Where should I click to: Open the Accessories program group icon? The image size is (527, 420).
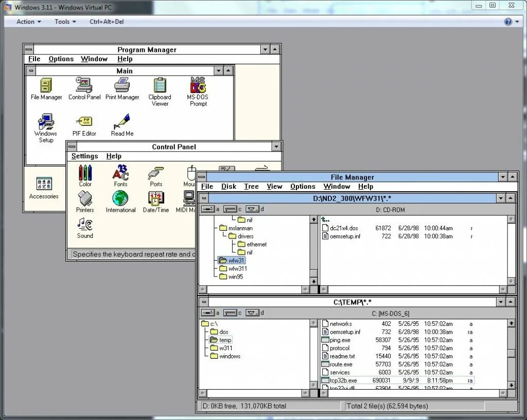44,188
